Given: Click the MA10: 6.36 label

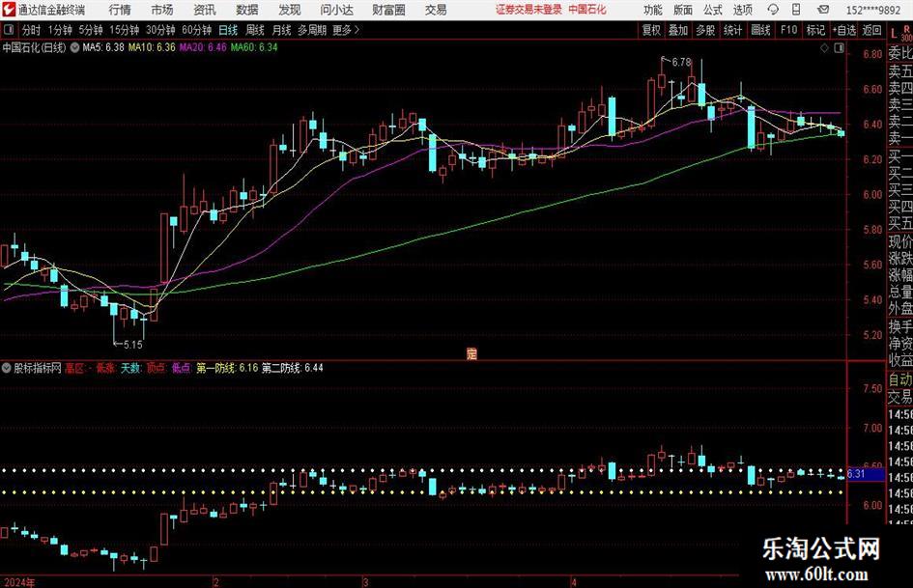Looking at the screenshot, I should point(152,47).
